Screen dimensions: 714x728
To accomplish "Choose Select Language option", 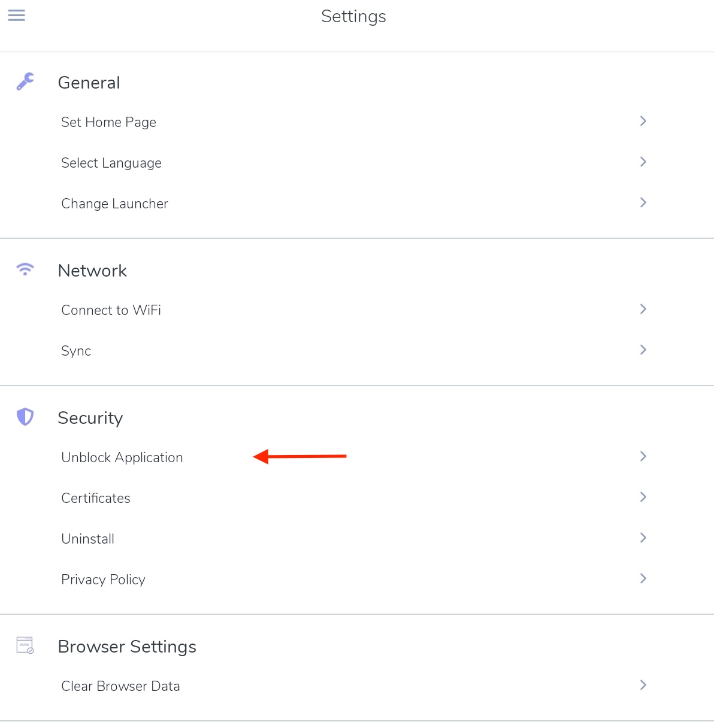I will click(x=357, y=163).
